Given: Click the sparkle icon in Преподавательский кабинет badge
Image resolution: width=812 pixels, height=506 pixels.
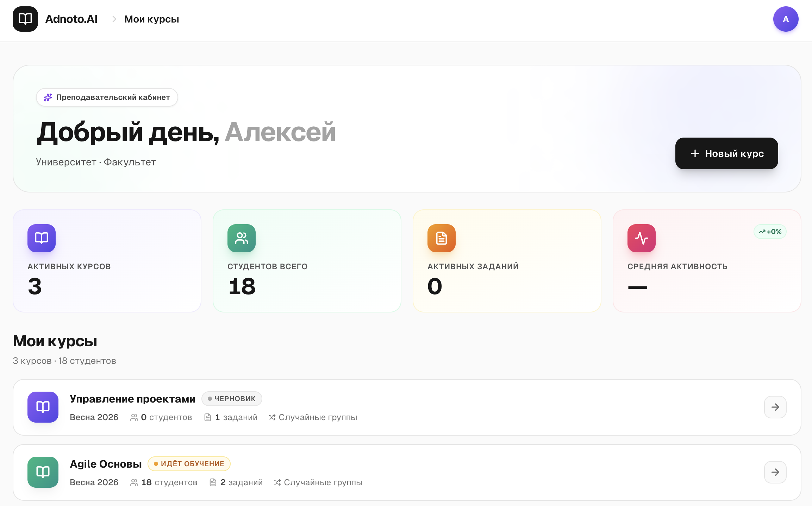Looking at the screenshot, I should pos(48,97).
